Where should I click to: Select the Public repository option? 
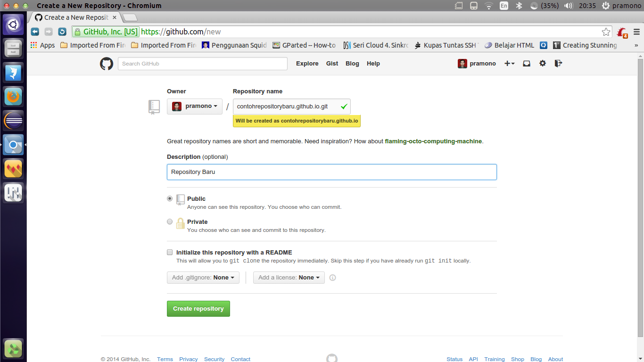170,199
